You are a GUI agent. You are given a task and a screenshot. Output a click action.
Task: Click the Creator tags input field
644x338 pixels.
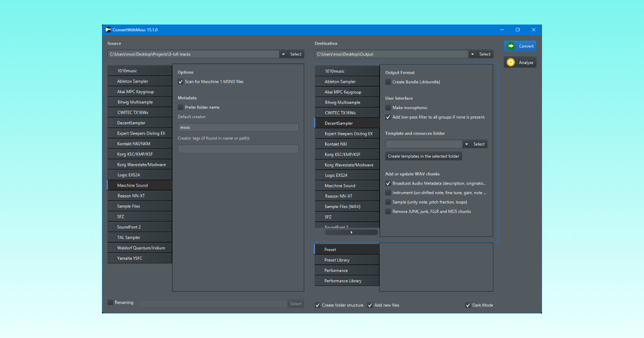click(x=238, y=149)
